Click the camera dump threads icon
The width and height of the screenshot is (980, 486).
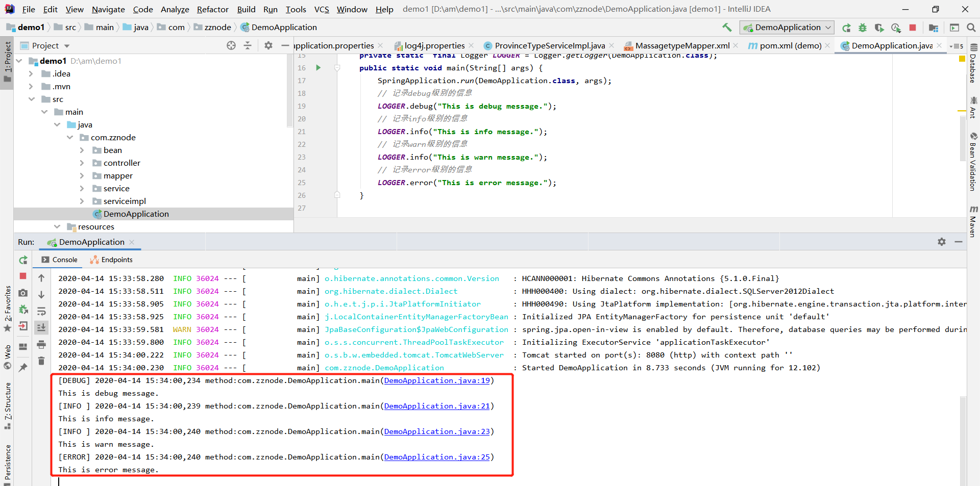(x=23, y=293)
